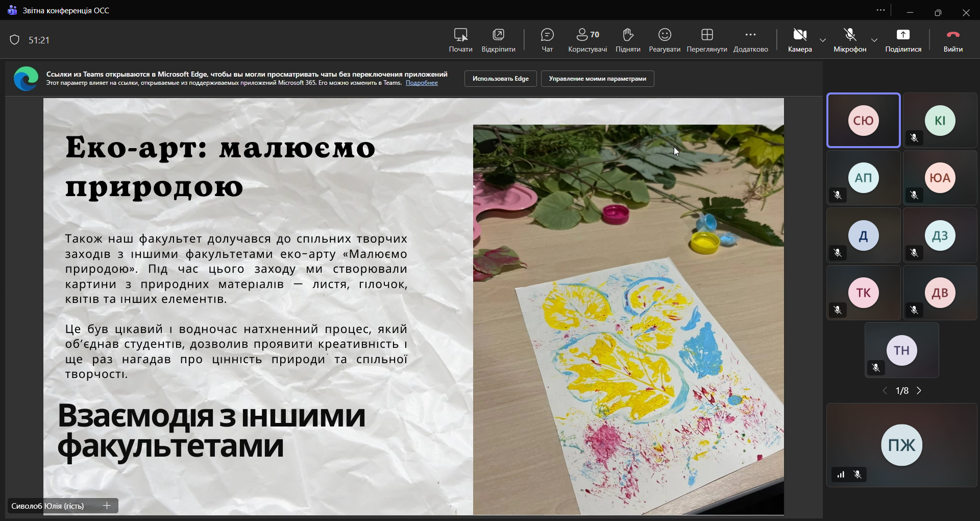The image size is (980, 521).
Task: Click the Использовать Edge button
Action: tap(500, 79)
